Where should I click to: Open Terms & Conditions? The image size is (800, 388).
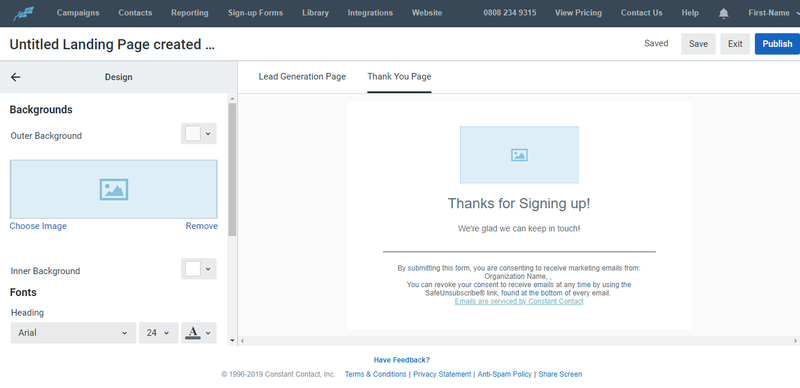tap(376, 374)
